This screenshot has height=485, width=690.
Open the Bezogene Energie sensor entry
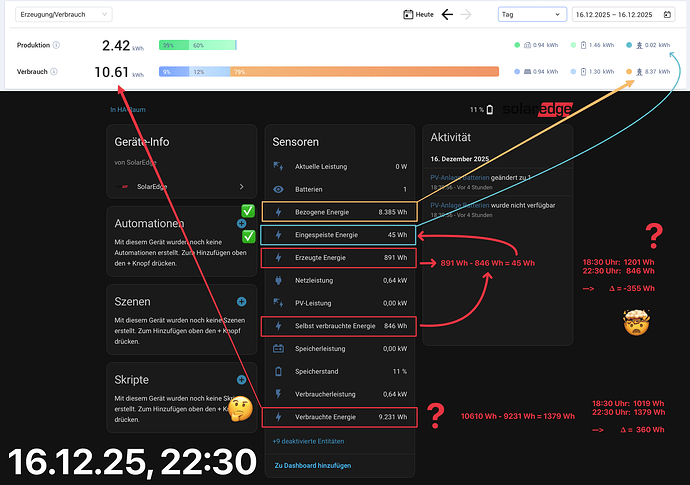[x=340, y=212]
